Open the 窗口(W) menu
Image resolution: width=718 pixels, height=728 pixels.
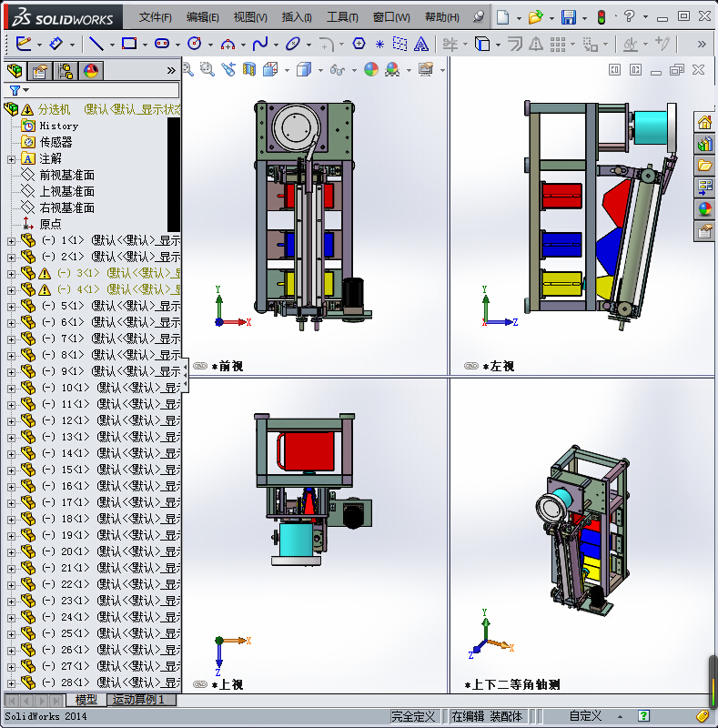391,17
